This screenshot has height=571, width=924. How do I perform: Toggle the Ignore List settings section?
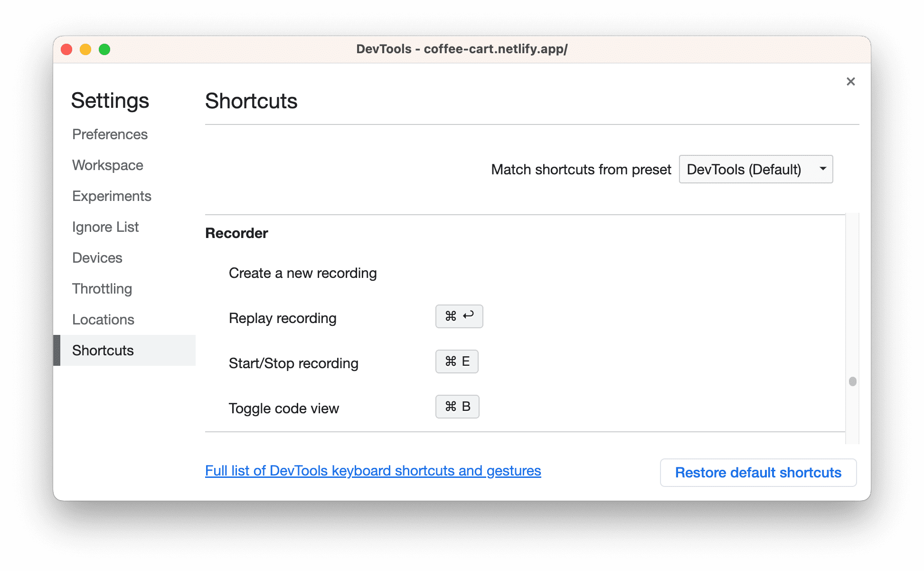pos(105,227)
